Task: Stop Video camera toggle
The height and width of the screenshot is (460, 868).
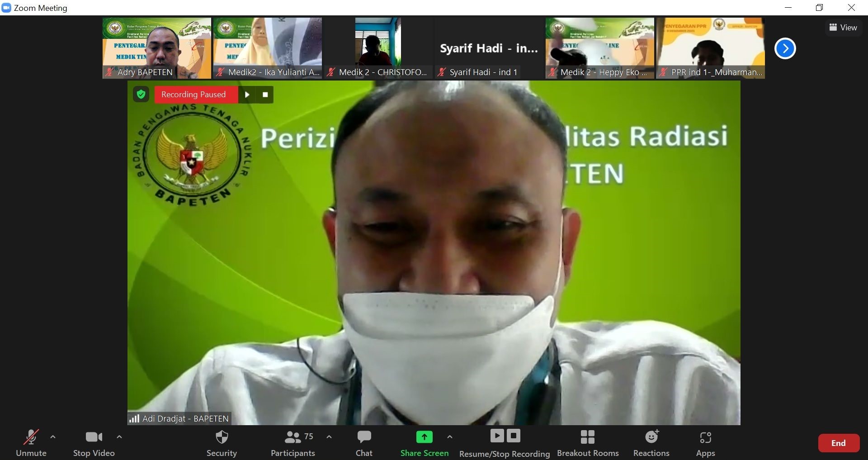Action: click(x=94, y=443)
